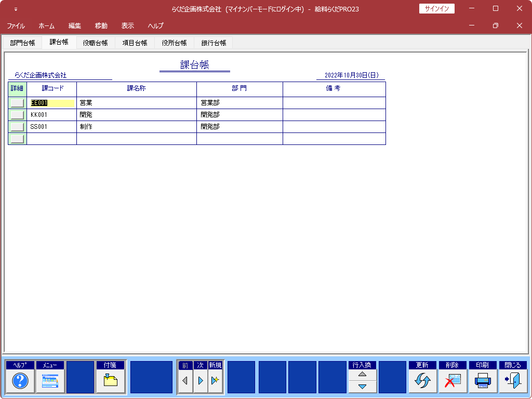Open quick access toolbar dropdown in title bar
This screenshot has height=399, width=532.
coord(16,9)
